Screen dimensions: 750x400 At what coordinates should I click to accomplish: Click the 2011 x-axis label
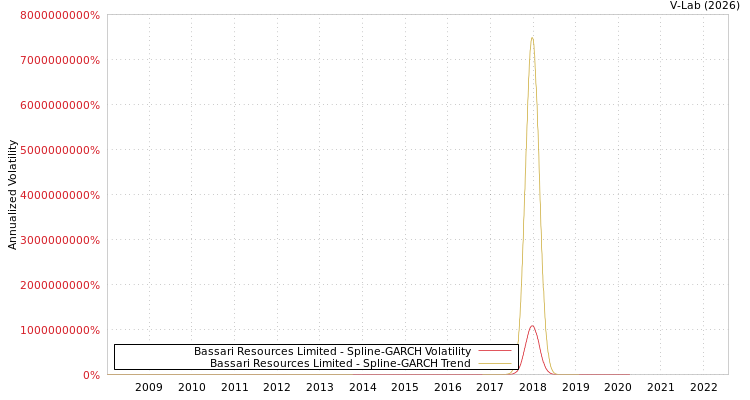pos(234,387)
